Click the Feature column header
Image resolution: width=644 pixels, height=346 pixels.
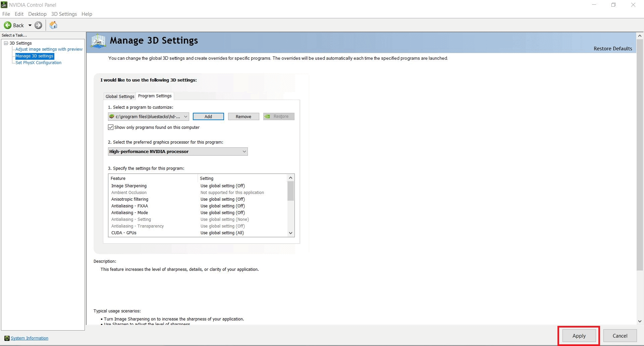pos(153,178)
